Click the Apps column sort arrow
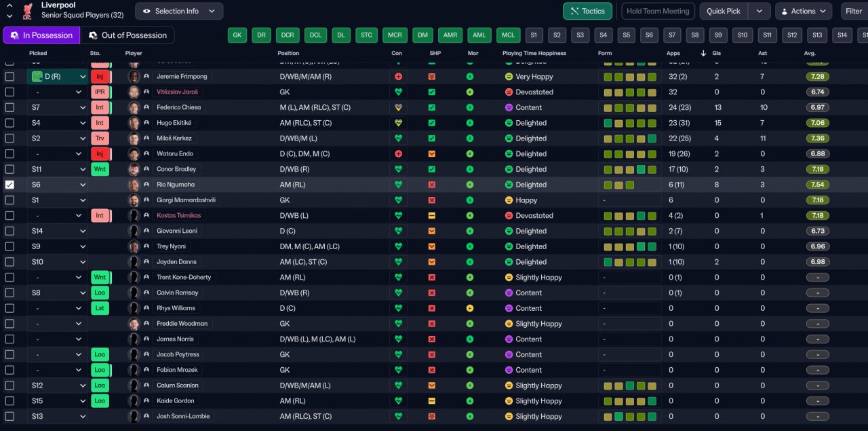The height and width of the screenshot is (431, 868). tap(703, 53)
